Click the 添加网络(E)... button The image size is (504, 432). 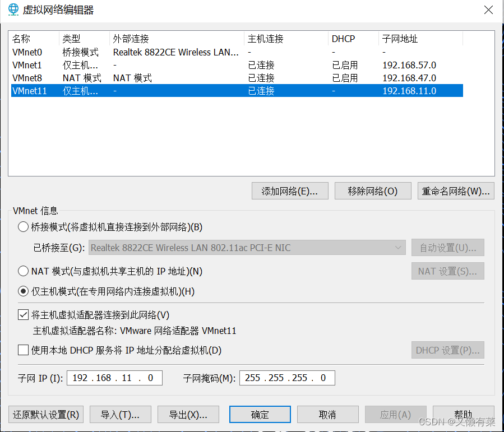[x=290, y=191]
